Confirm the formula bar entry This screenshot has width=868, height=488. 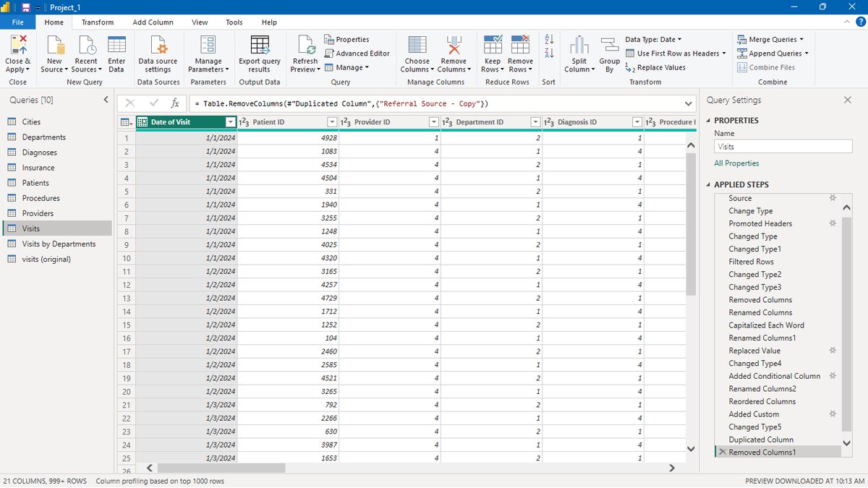(153, 103)
